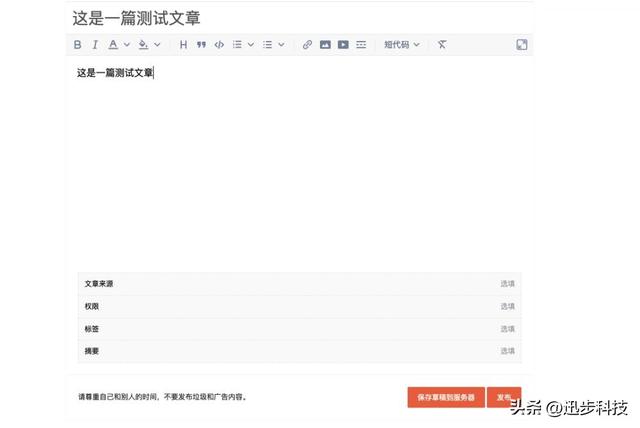Apply the background fill color icon
640x428 pixels.
[143, 44]
